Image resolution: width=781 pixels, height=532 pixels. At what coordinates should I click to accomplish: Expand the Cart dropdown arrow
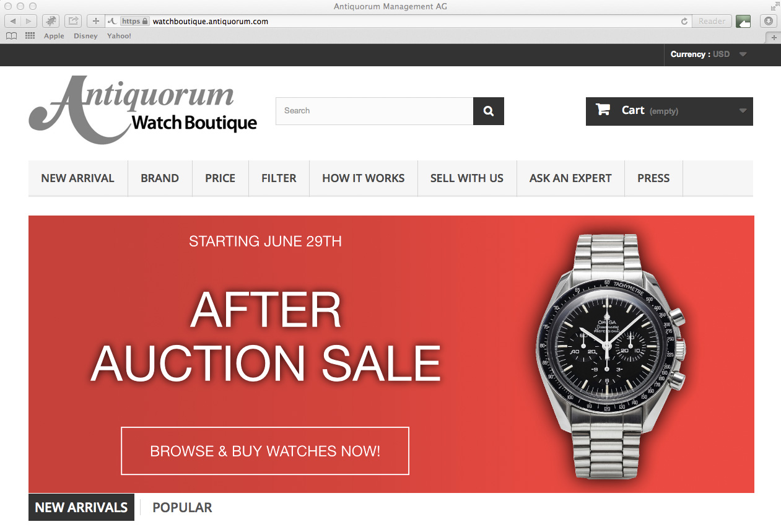pos(743,111)
